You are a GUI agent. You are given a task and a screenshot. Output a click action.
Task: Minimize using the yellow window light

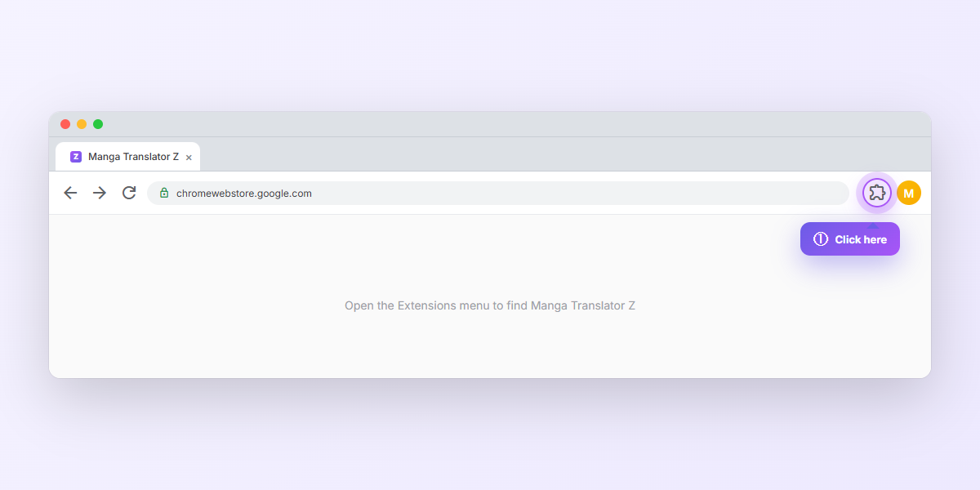(82, 124)
